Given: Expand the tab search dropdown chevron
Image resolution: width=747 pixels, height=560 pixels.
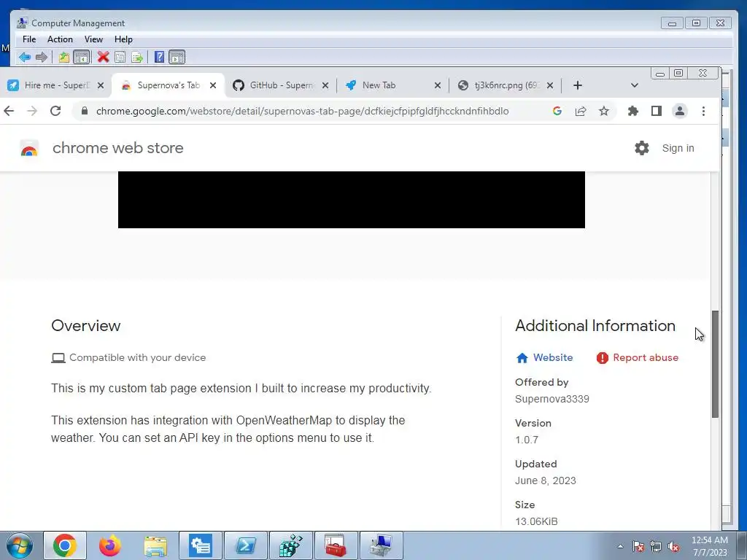Looking at the screenshot, I should (634, 85).
